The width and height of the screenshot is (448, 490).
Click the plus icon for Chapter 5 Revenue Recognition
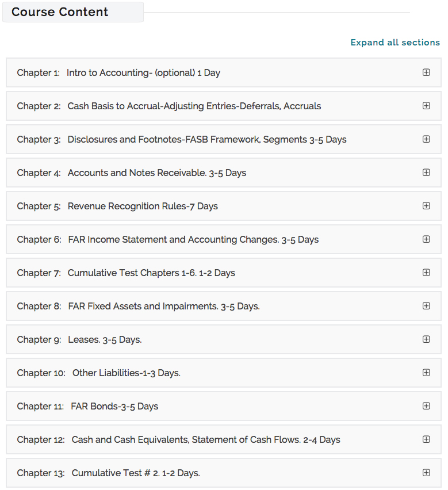(x=426, y=206)
